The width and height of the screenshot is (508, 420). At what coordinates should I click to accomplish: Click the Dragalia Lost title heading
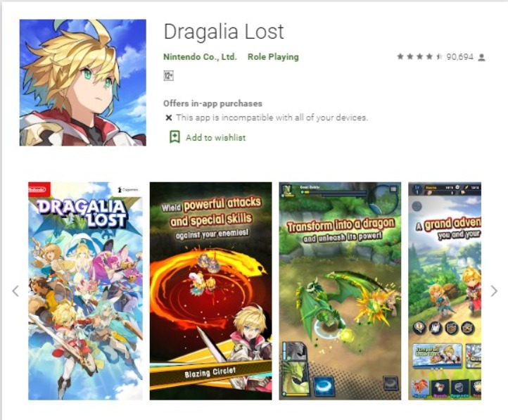(x=224, y=32)
